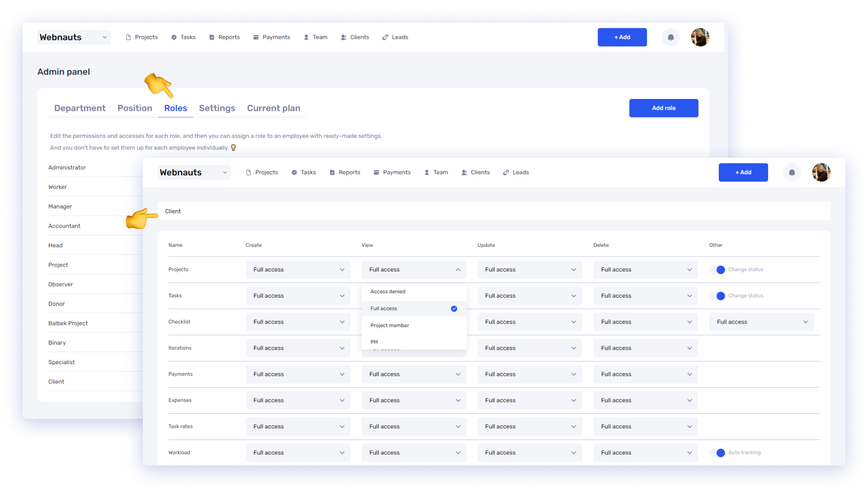This screenshot has width=868, height=488.
Task: Open the user avatar in the front window
Action: [821, 172]
